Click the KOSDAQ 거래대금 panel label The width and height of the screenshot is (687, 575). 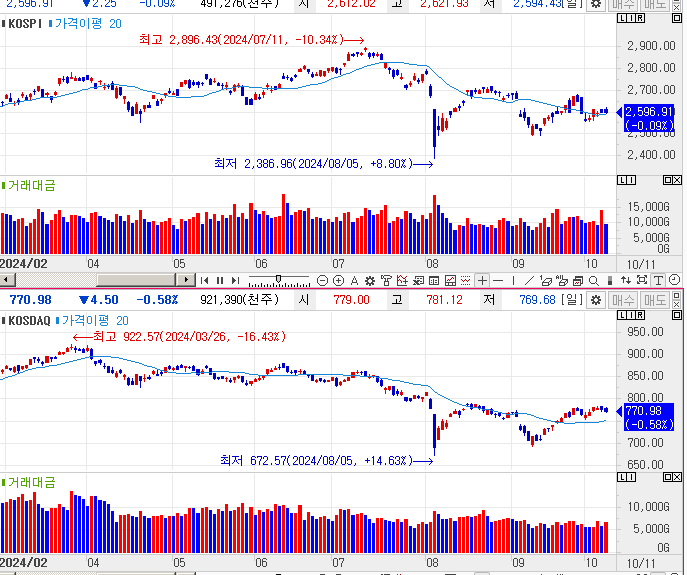(x=31, y=483)
